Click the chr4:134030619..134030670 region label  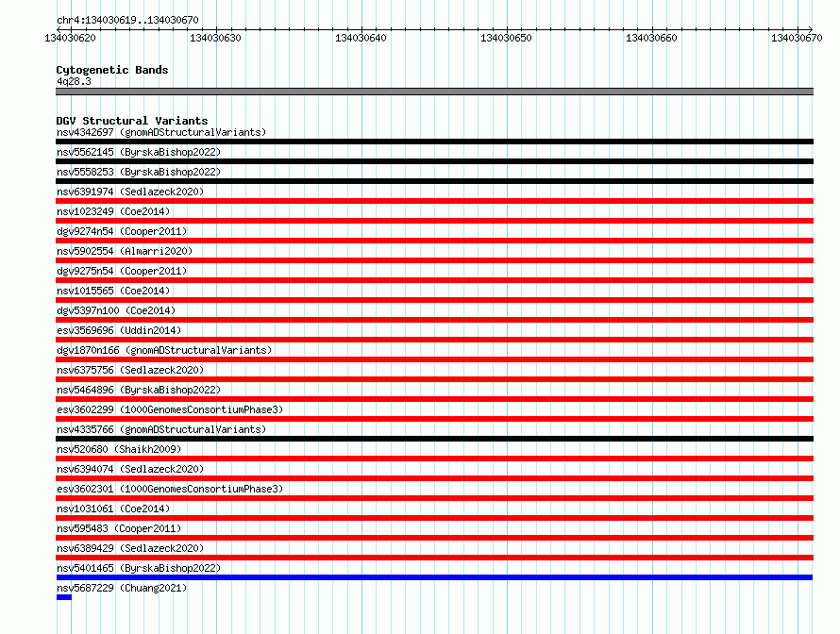pyautogui.click(x=127, y=20)
